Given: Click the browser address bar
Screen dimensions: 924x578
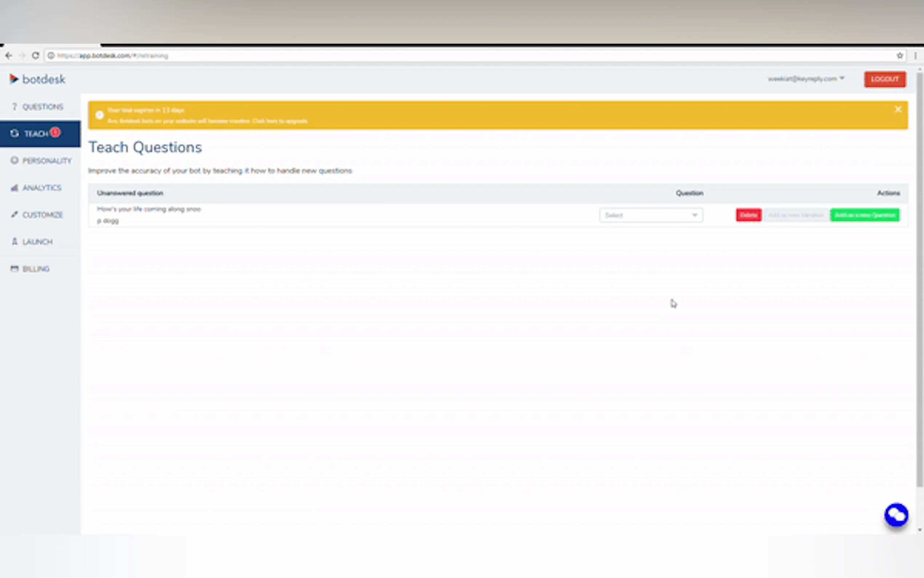Looking at the screenshot, I should coord(458,56).
